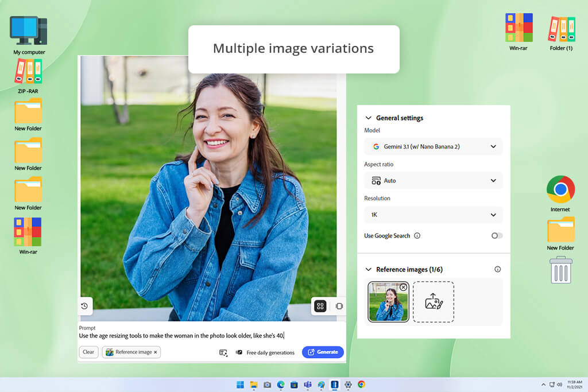The image size is (588, 392).
Task: Click the upload reference image placeholder
Action: point(434,302)
